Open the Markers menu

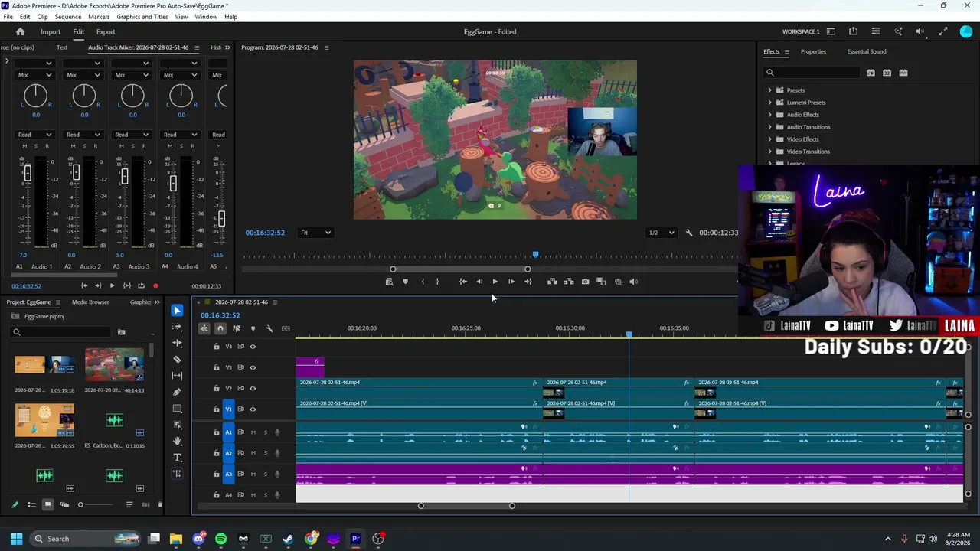tap(99, 17)
